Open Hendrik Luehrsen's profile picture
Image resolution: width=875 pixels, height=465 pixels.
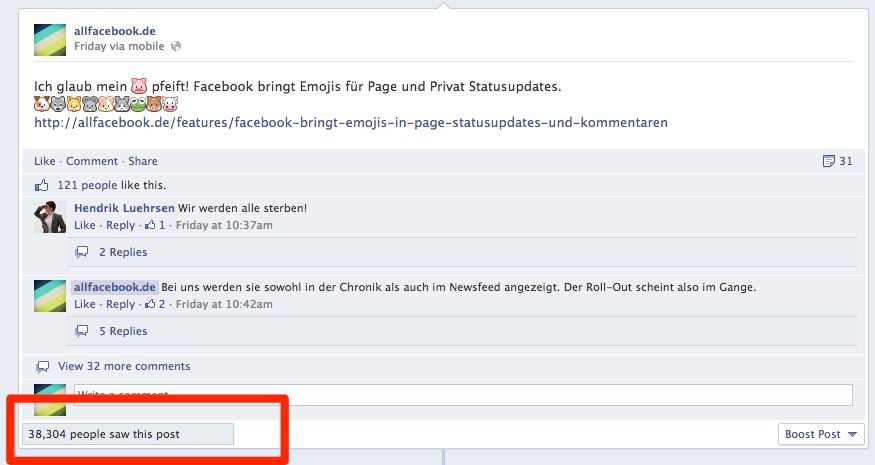[50, 217]
